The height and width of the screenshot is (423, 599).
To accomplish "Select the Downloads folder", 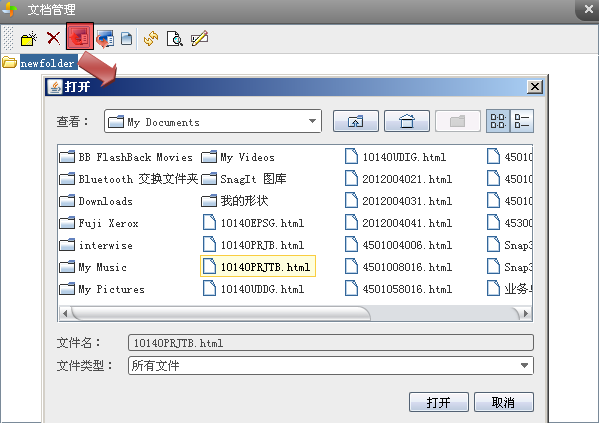I will pyautogui.click(x=96, y=201).
